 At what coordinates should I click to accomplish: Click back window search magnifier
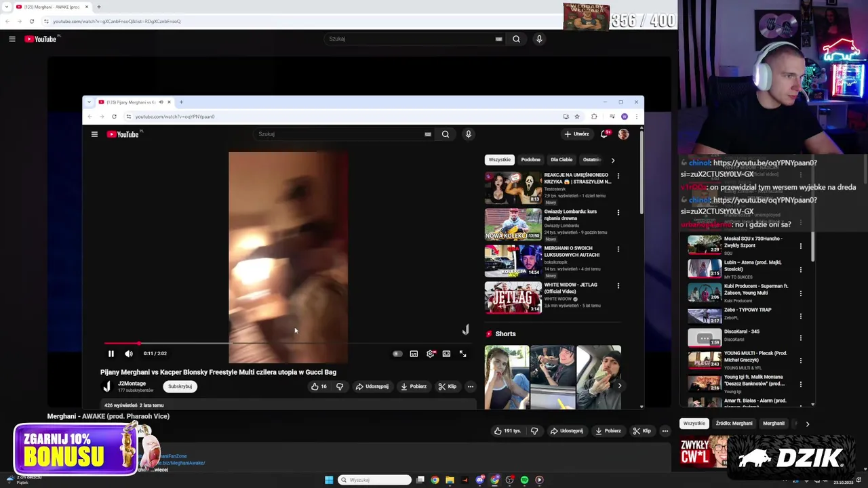(x=516, y=39)
